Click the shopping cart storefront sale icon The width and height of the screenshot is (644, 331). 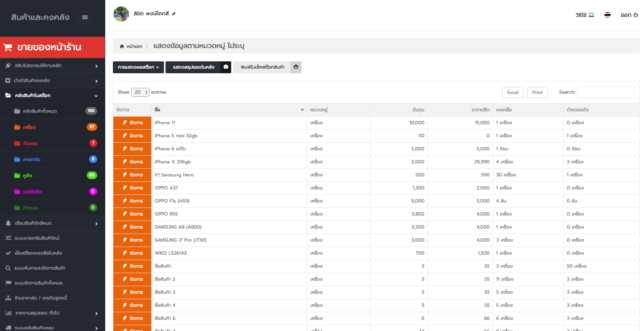click(x=8, y=47)
